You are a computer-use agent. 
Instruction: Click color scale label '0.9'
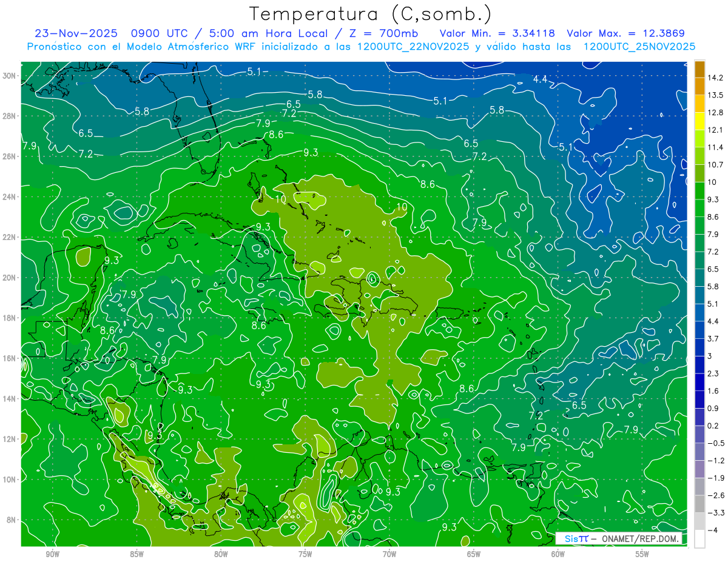713,408
